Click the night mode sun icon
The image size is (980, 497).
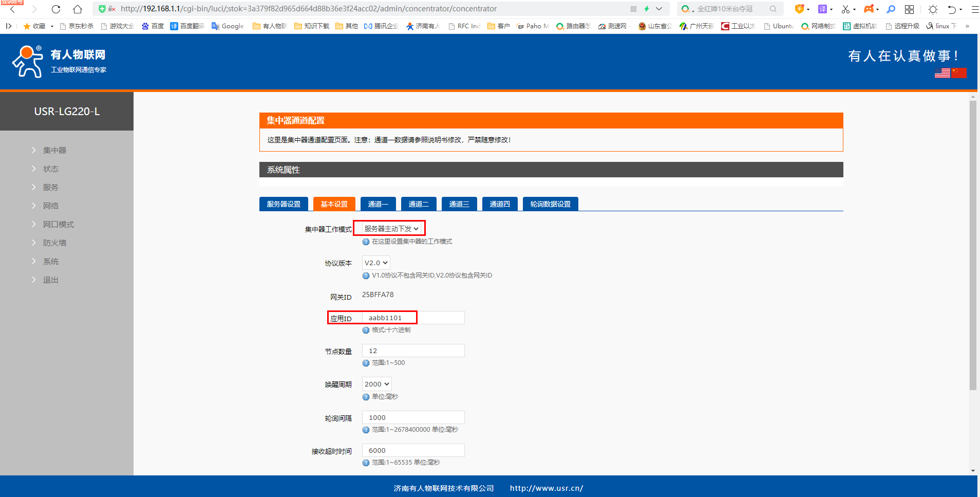click(x=933, y=9)
